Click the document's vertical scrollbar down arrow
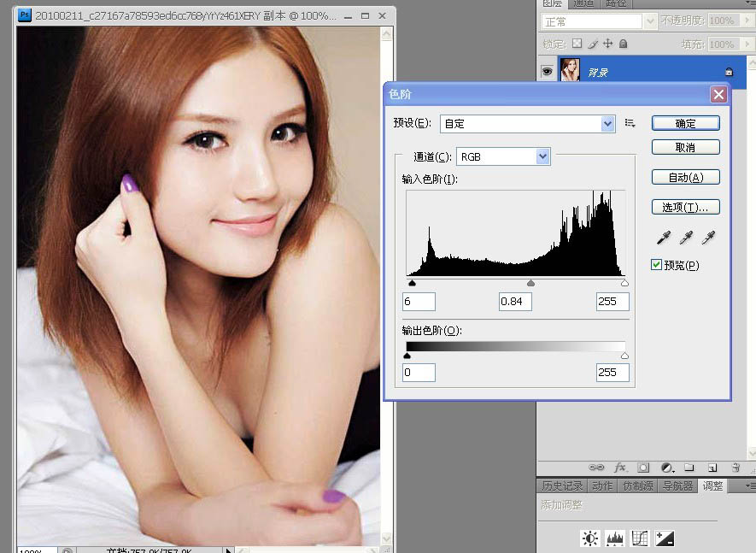 pos(386,538)
